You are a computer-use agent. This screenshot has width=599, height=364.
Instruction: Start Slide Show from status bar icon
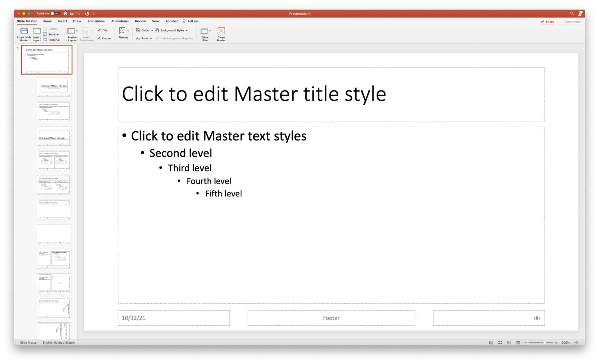[518, 343]
